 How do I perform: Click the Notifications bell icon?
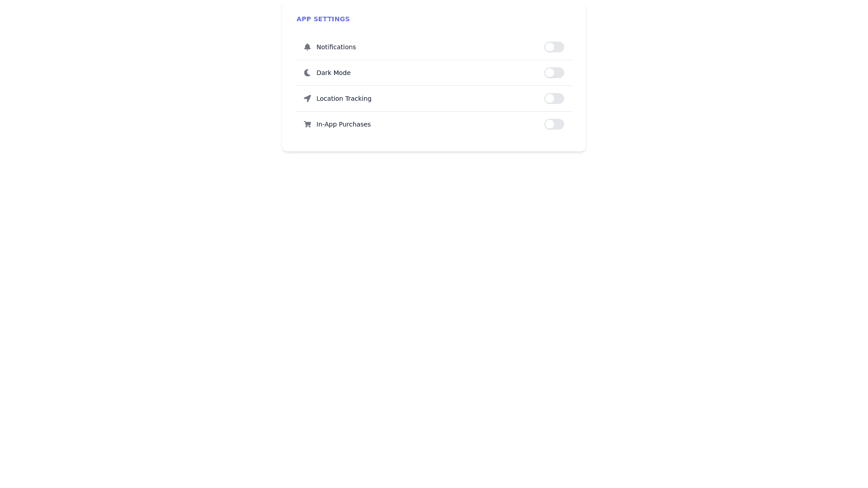tap(307, 47)
